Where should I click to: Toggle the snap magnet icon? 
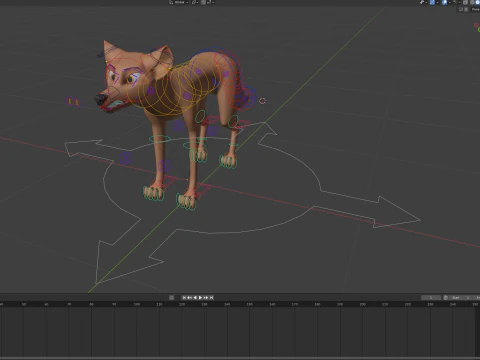tap(203, 2)
